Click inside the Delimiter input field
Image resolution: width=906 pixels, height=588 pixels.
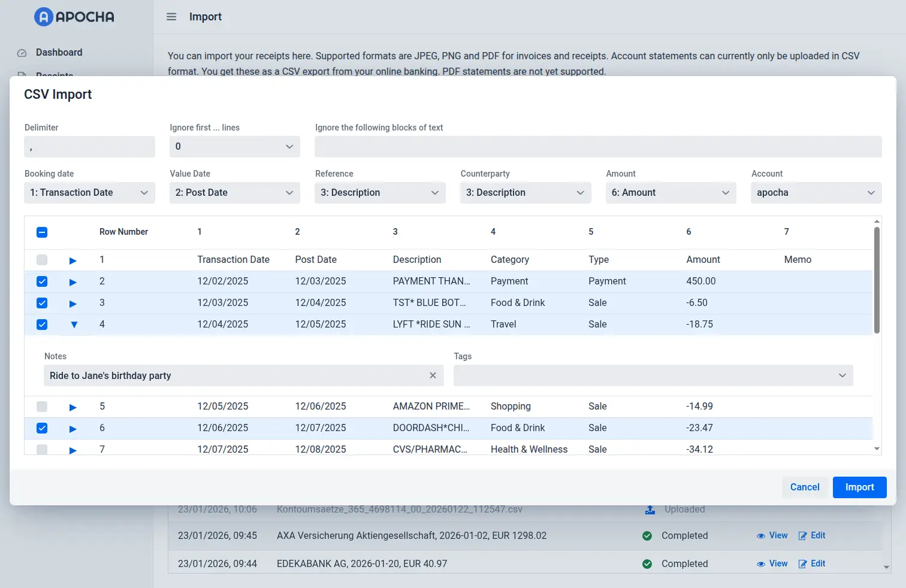pyautogui.click(x=89, y=147)
